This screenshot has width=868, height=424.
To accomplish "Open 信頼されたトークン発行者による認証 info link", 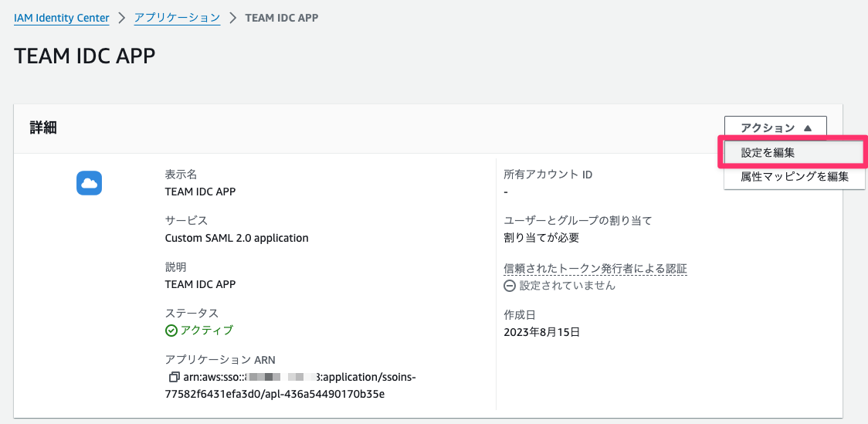I will click(595, 269).
